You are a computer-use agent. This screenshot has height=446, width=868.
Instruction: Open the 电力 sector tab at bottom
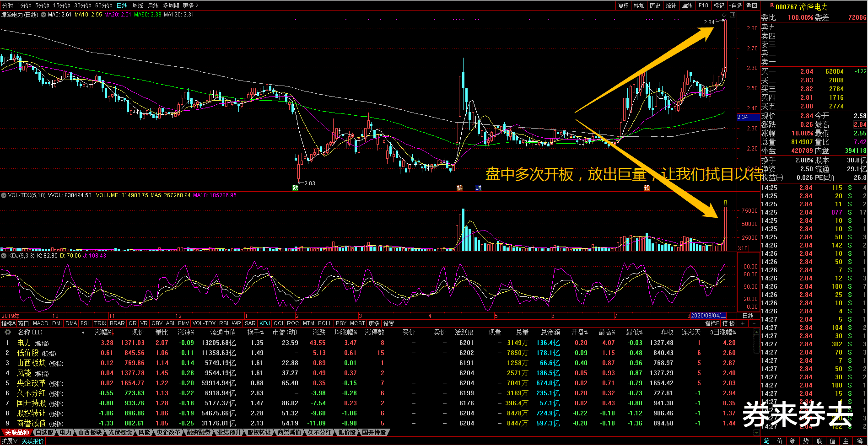(65, 432)
